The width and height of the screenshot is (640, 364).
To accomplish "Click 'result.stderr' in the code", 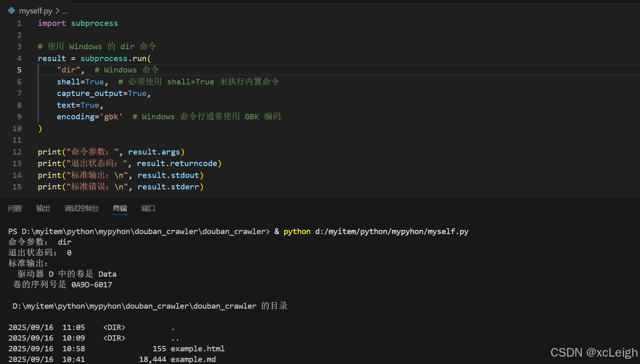I will [169, 187].
